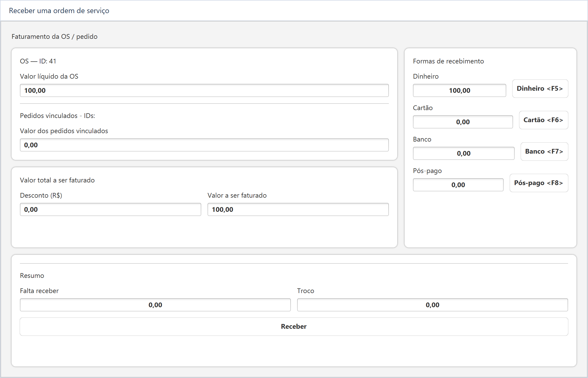588x378 pixels.
Task: Click the Banco amount field
Action: click(464, 153)
